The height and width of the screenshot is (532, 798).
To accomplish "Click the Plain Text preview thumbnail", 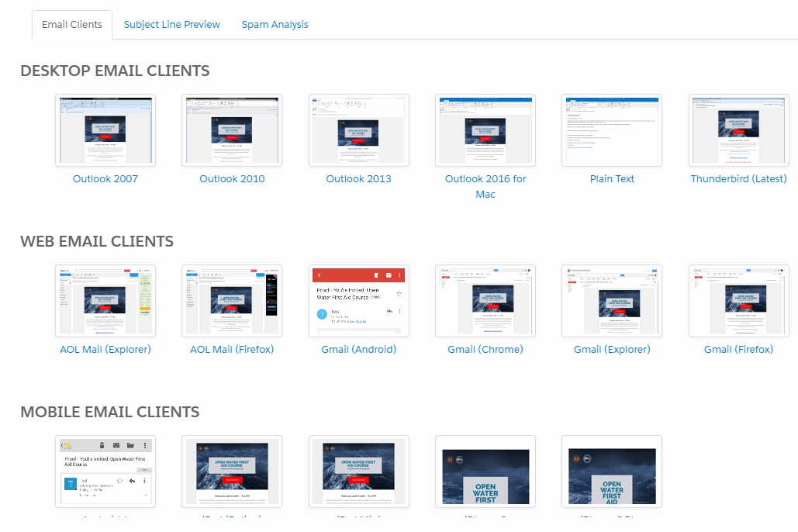I will tap(612, 130).
